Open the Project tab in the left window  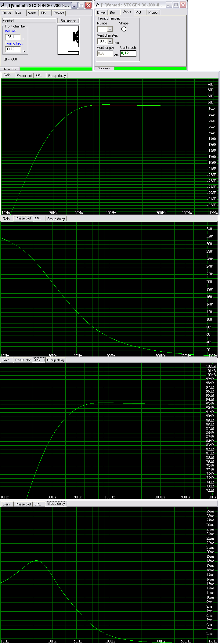pyautogui.click(x=59, y=13)
